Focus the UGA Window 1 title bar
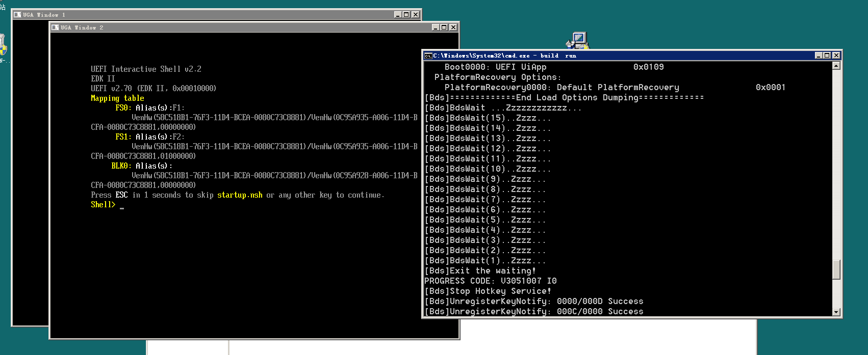The image size is (868, 355). click(204, 15)
